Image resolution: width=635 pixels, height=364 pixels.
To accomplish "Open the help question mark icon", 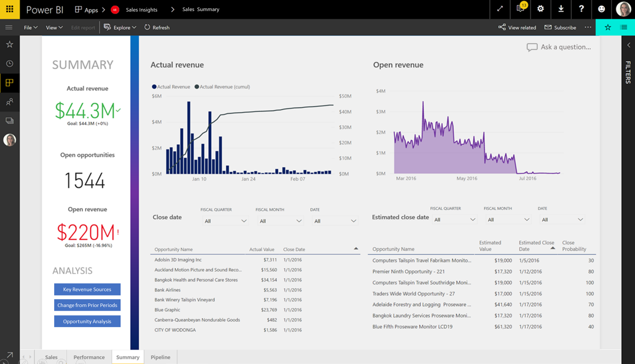I will click(x=581, y=9).
